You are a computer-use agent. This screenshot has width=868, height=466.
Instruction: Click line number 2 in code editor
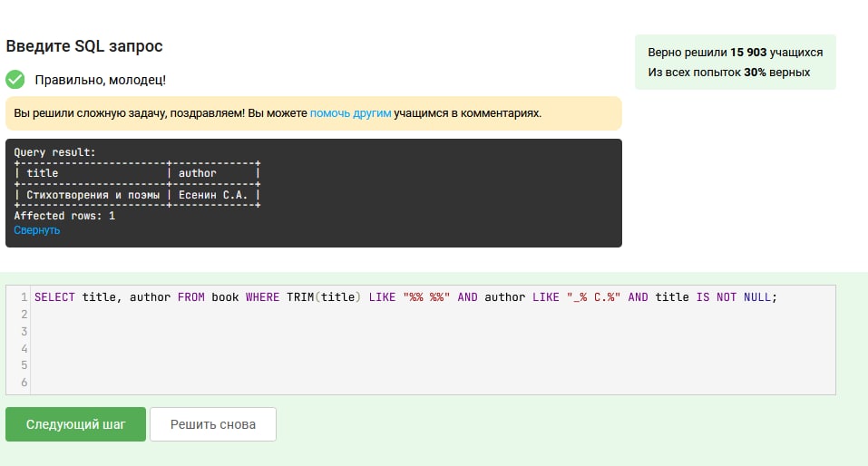pyautogui.click(x=24, y=315)
